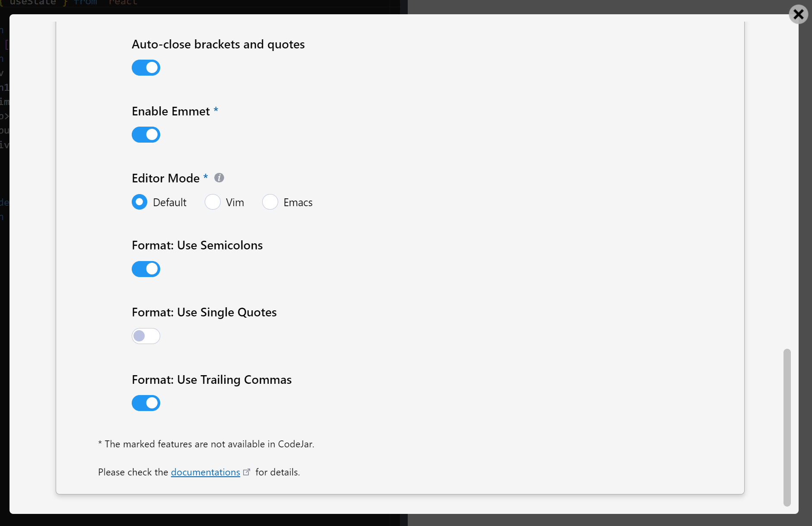The height and width of the screenshot is (526, 812).
Task: Click the Format: Use Single Quotes label
Action: (x=204, y=312)
